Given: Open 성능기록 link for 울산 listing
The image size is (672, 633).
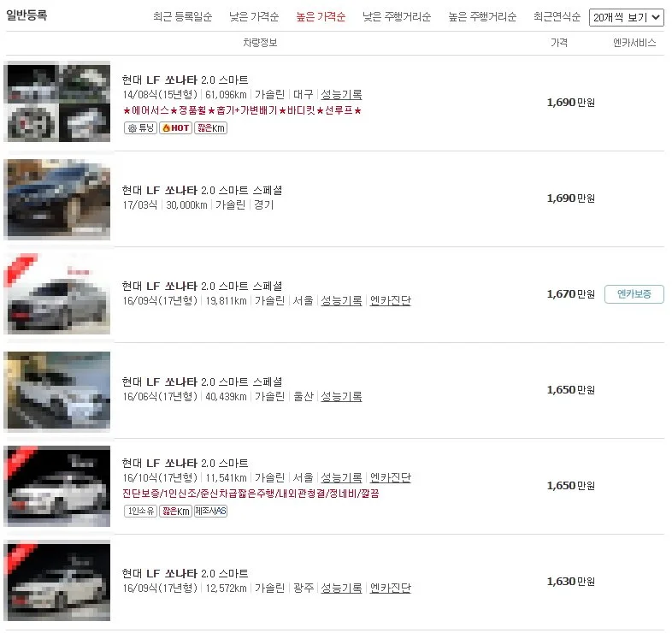Looking at the screenshot, I should point(341,396).
